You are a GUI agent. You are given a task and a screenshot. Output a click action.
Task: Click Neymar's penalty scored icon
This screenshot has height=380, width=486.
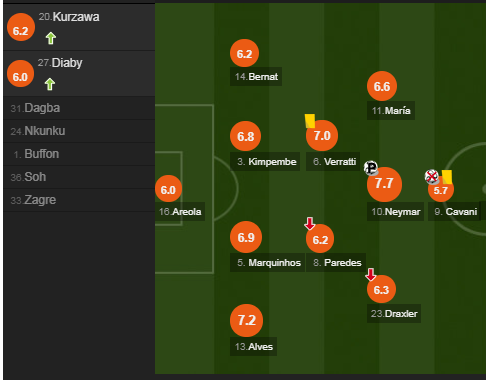tap(371, 168)
